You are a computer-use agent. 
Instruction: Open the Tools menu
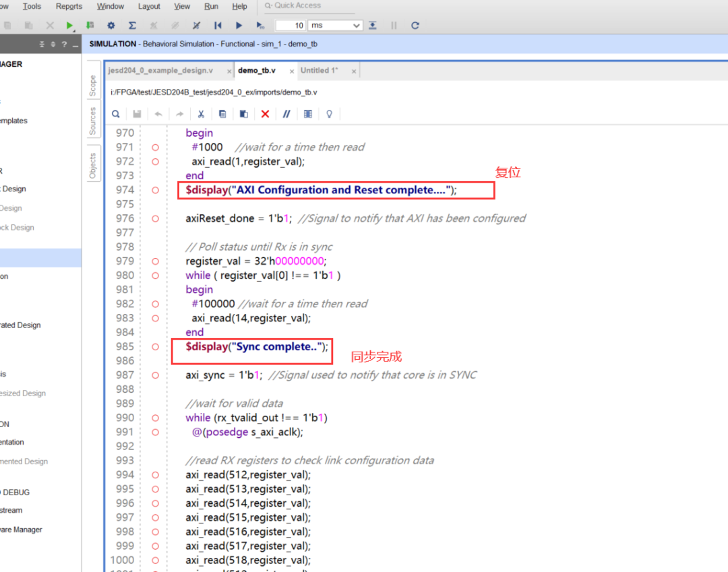pos(32,7)
